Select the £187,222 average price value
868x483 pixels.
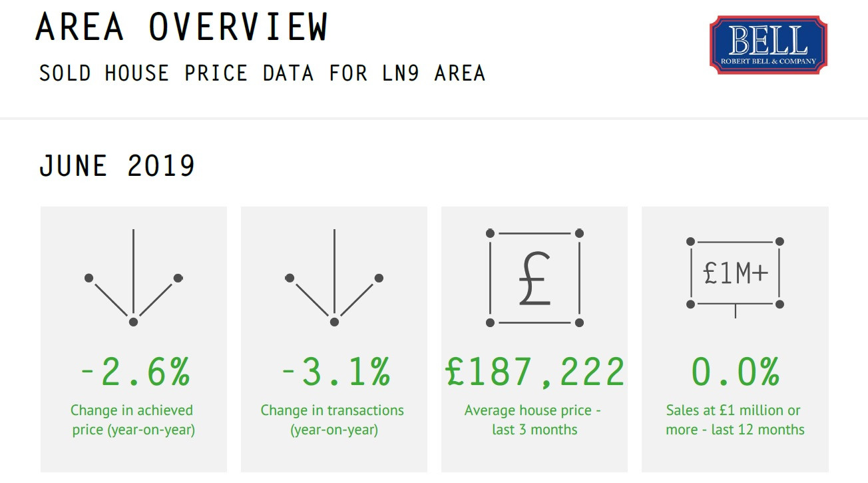pos(535,372)
